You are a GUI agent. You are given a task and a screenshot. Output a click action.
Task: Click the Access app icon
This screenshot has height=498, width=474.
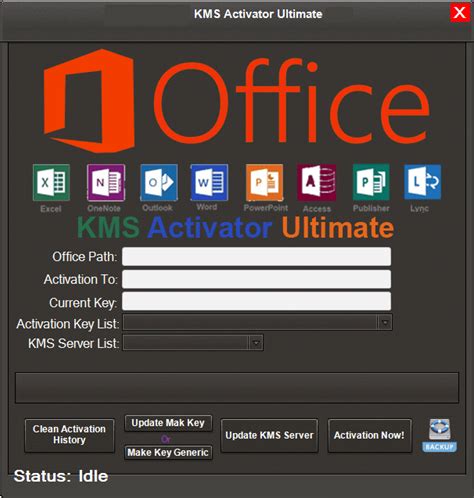click(317, 182)
